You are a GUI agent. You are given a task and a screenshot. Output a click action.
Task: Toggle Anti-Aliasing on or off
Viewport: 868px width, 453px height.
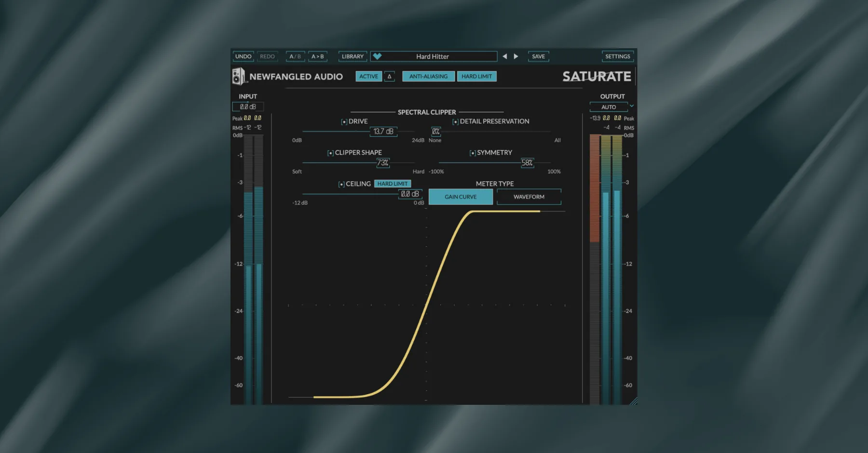[x=429, y=76]
